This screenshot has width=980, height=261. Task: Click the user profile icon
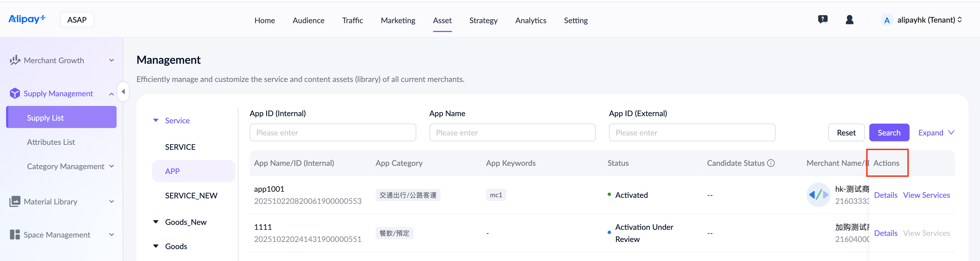click(849, 20)
